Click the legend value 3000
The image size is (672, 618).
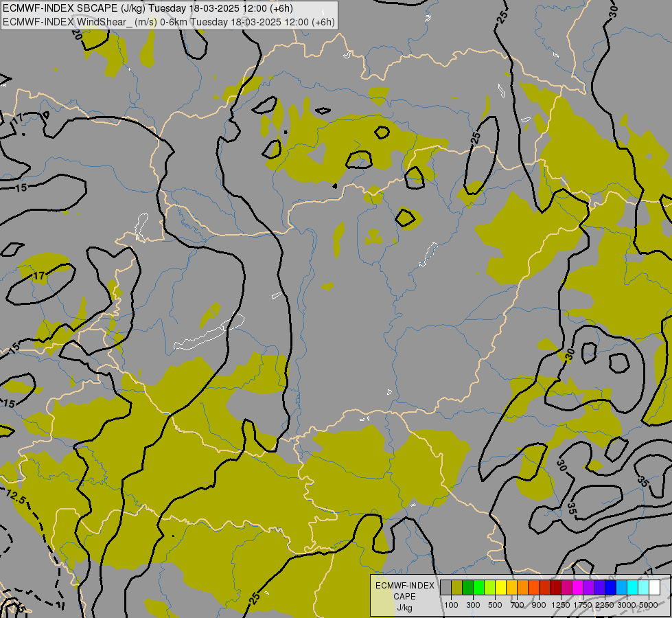tap(627, 605)
